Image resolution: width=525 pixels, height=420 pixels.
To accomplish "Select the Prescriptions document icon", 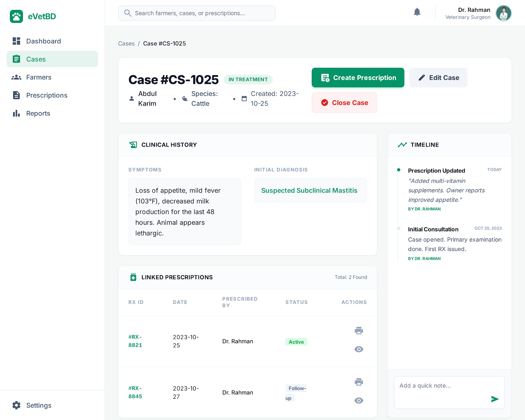I will click(x=16, y=95).
